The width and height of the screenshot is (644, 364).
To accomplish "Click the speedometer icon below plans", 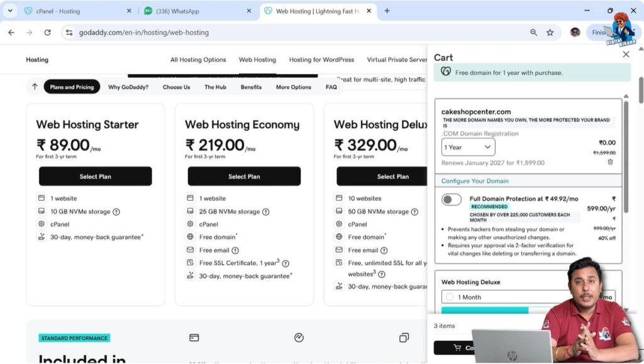I will [x=299, y=338].
